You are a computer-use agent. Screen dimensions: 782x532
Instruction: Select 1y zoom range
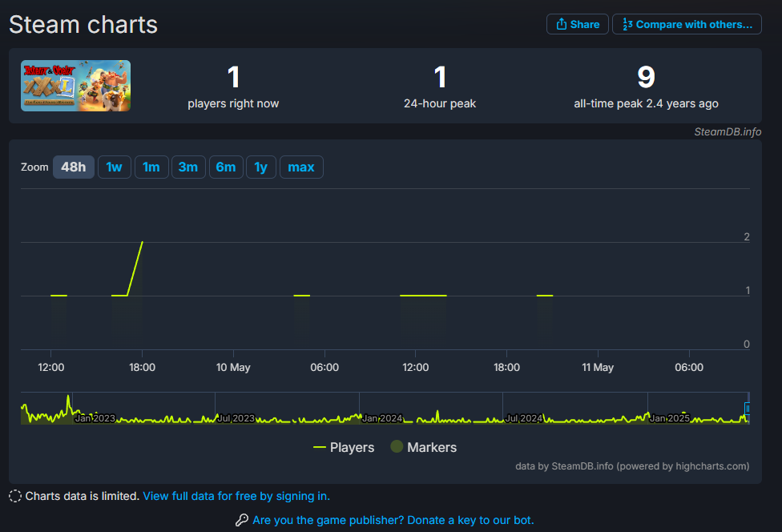261,167
